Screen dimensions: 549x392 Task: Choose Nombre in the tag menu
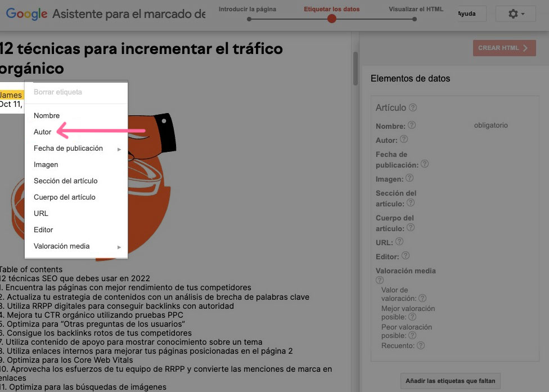pos(47,116)
